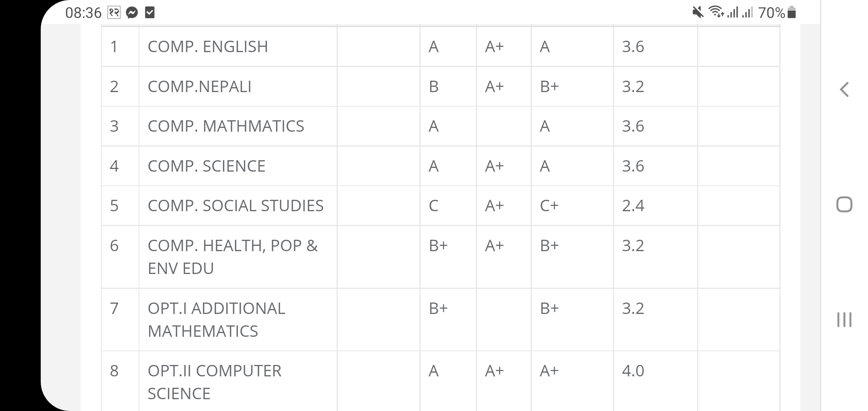This screenshot has width=868, height=411.
Task: Tap the muted sound status icon
Action: point(697,13)
